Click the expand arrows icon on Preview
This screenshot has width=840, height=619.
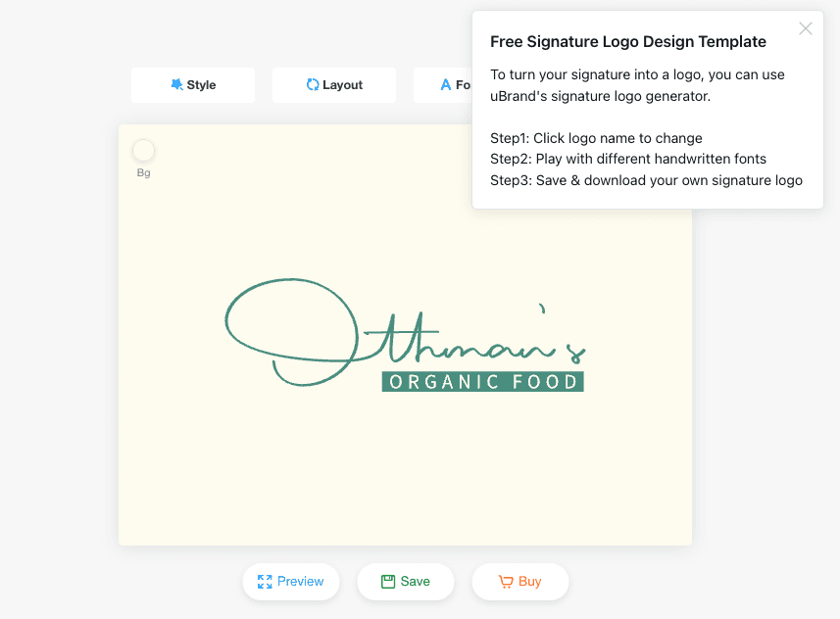(x=265, y=582)
